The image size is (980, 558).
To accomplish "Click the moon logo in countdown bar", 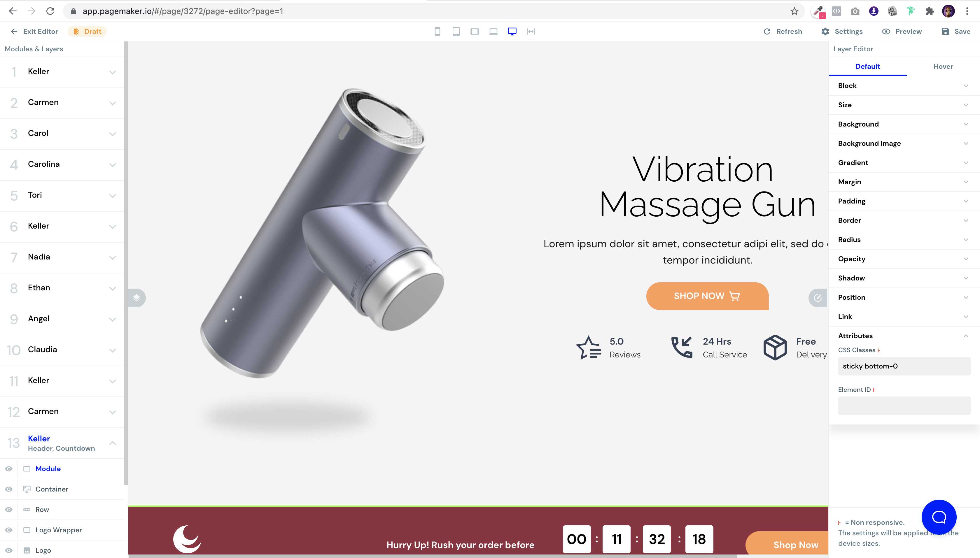I will click(x=188, y=539).
